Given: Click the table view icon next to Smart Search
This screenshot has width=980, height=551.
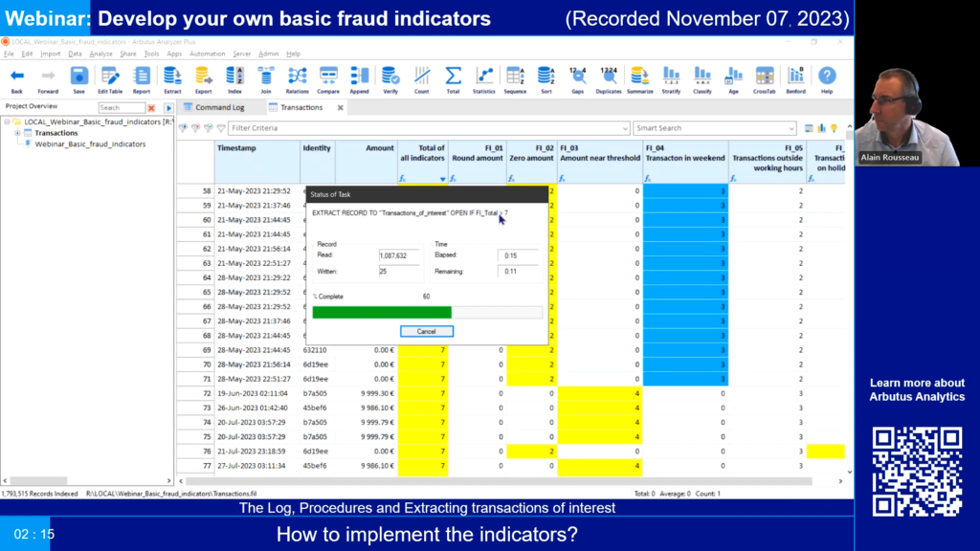Looking at the screenshot, I should coord(809,128).
